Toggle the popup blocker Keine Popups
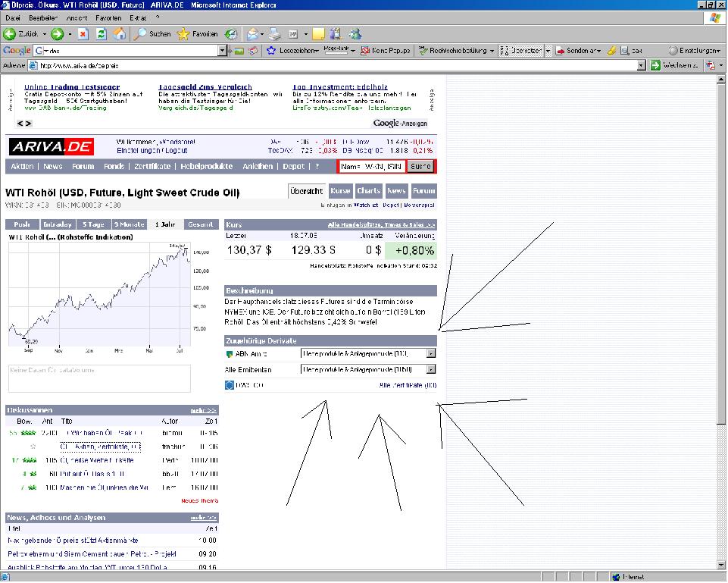This screenshot has height=583, width=728. [386, 51]
